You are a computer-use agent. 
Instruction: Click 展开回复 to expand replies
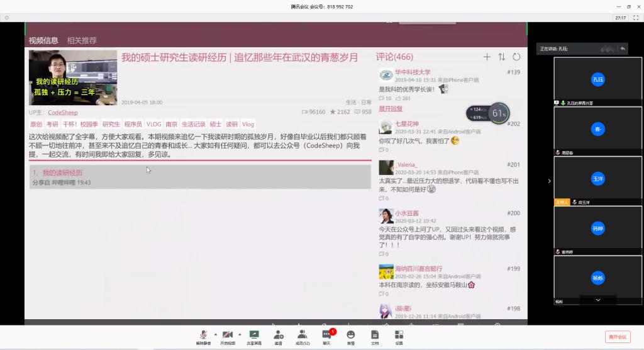tap(390, 109)
